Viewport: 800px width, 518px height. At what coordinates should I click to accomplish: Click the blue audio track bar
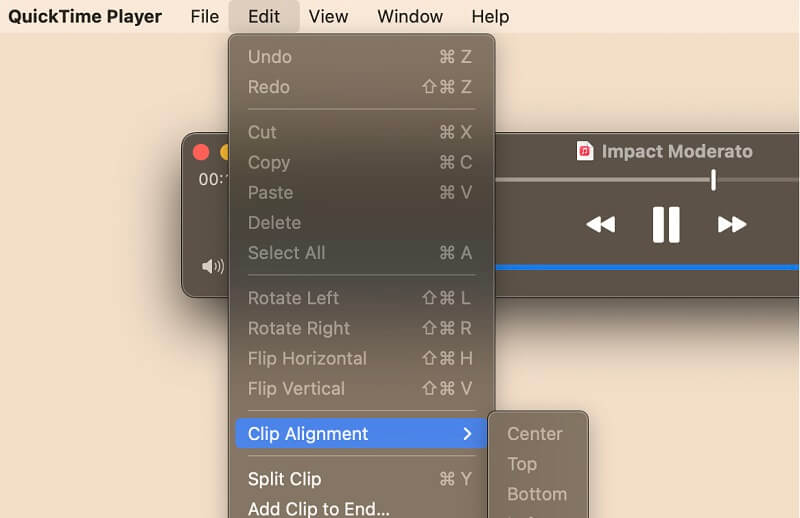[x=647, y=267]
